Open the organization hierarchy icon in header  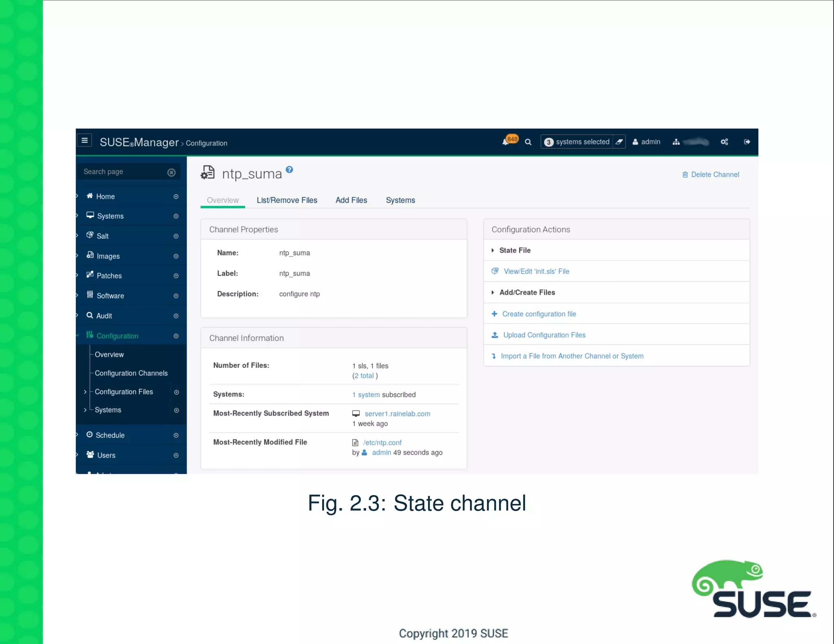coord(676,142)
